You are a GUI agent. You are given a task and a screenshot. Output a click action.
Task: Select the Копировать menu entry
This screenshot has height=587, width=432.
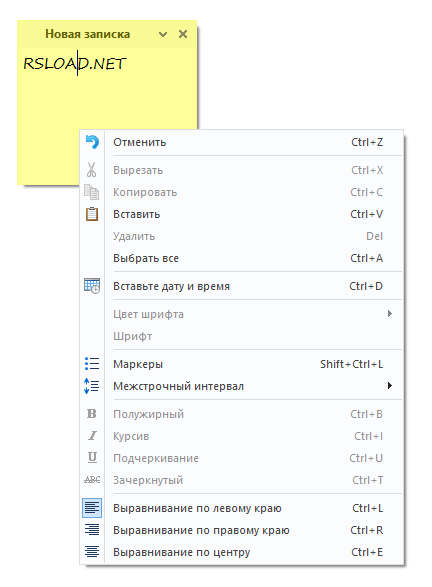pos(242,192)
